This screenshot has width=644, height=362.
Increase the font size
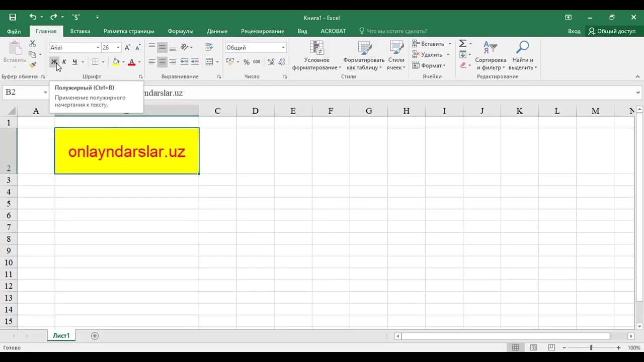click(x=127, y=48)
